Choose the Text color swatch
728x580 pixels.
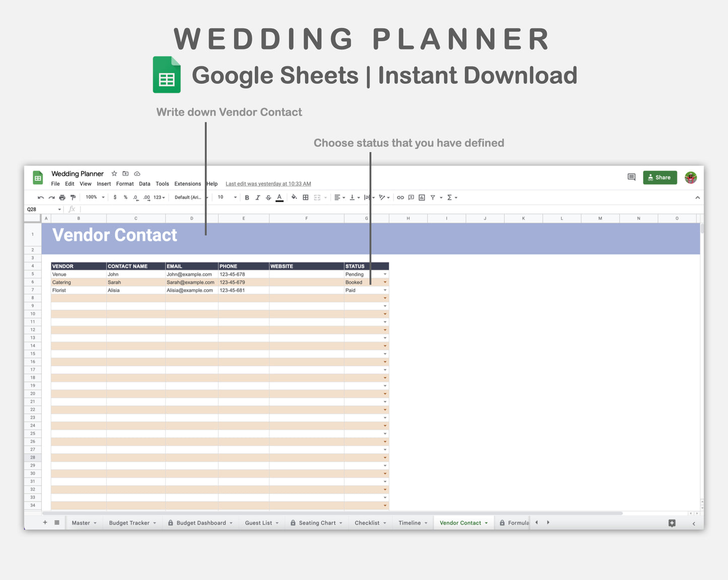[279, 197]
